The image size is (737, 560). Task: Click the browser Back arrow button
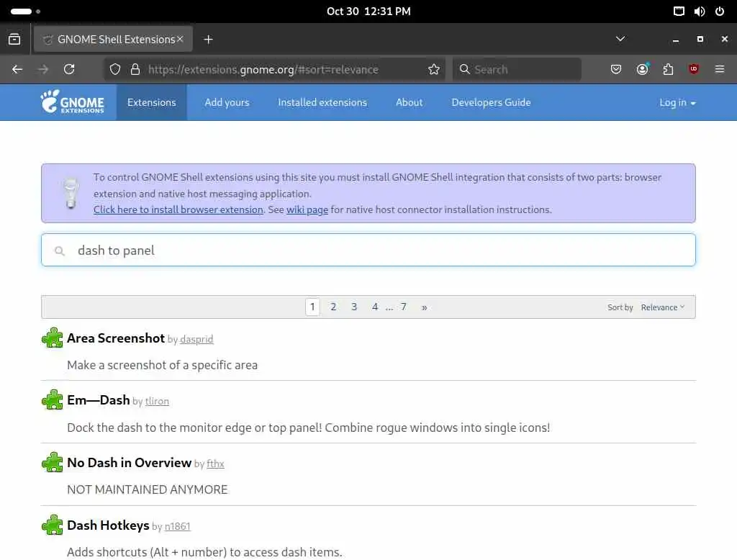tap(17, 70)
